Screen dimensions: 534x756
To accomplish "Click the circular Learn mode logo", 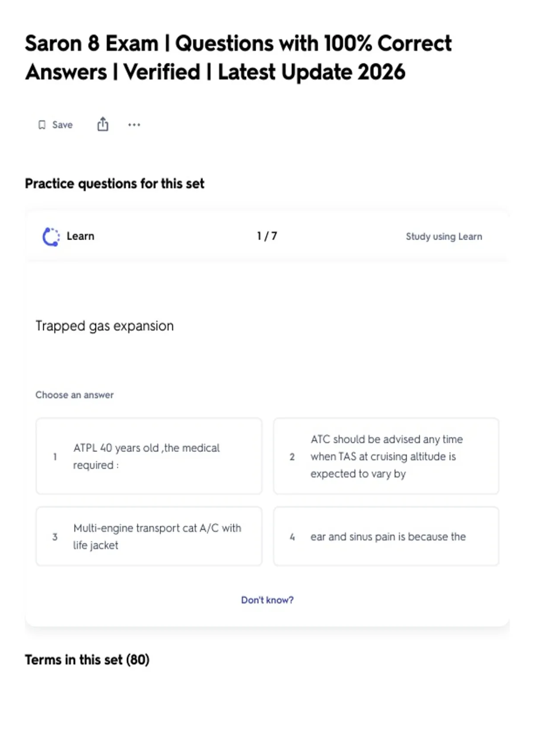I will pos(51,237).
